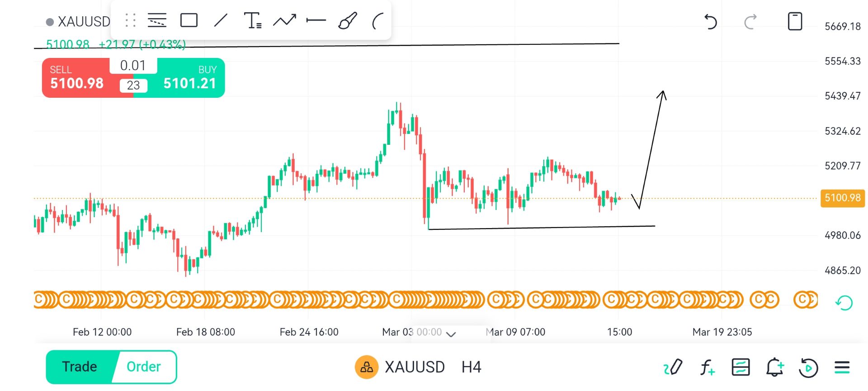Image resolution: width=868 pixels, height=391 pixels.
Task: Select the trend line drawing tool
Action: click(x=221, y=21)
